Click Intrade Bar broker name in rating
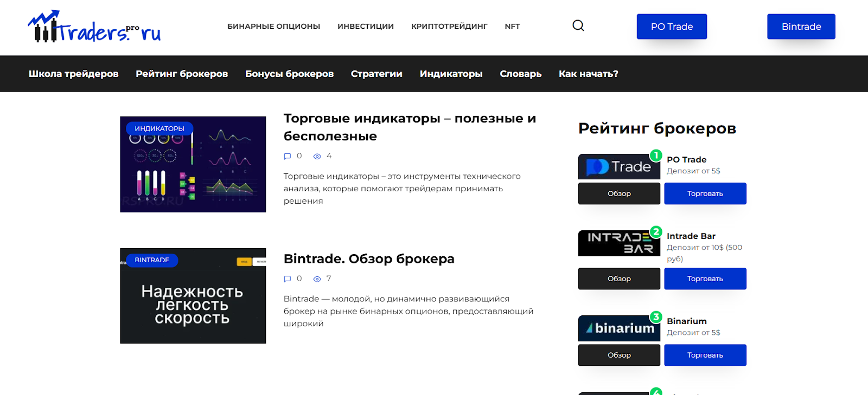This screenshot has height=395, width=868. (x=691, y=236)
